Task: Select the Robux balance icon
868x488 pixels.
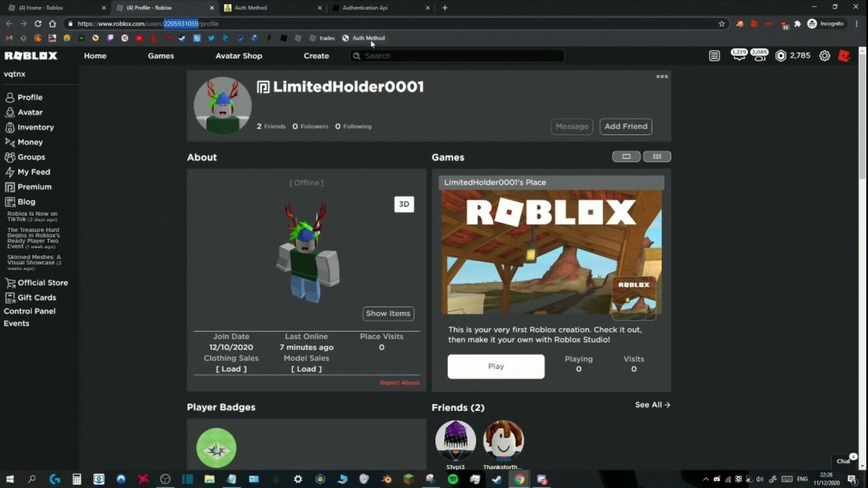Action: (x=781, y=55)
